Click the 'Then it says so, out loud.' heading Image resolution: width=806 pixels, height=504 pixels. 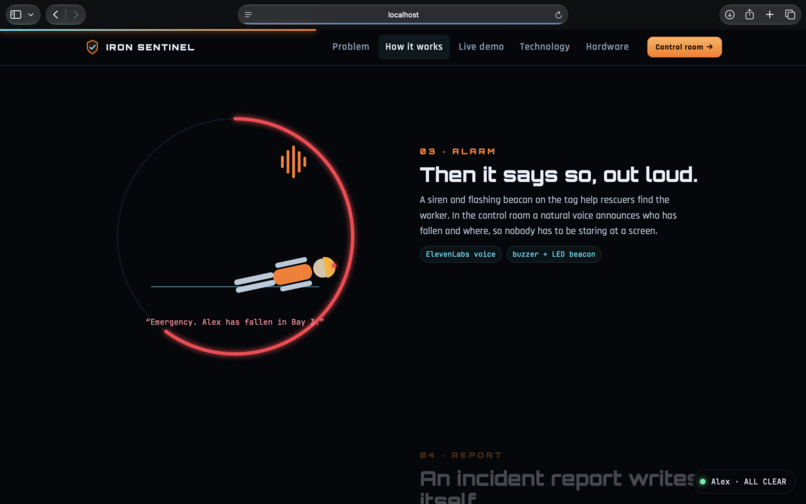pos(558,175)
